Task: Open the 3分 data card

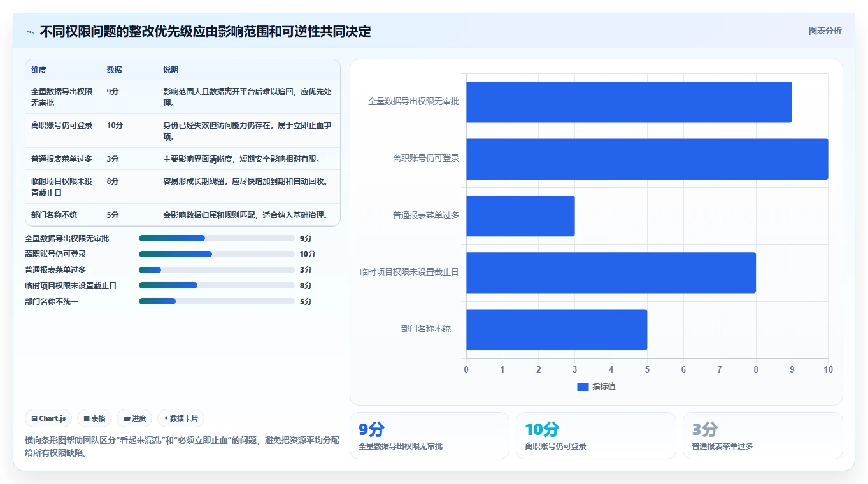Action: pos(762,436)
